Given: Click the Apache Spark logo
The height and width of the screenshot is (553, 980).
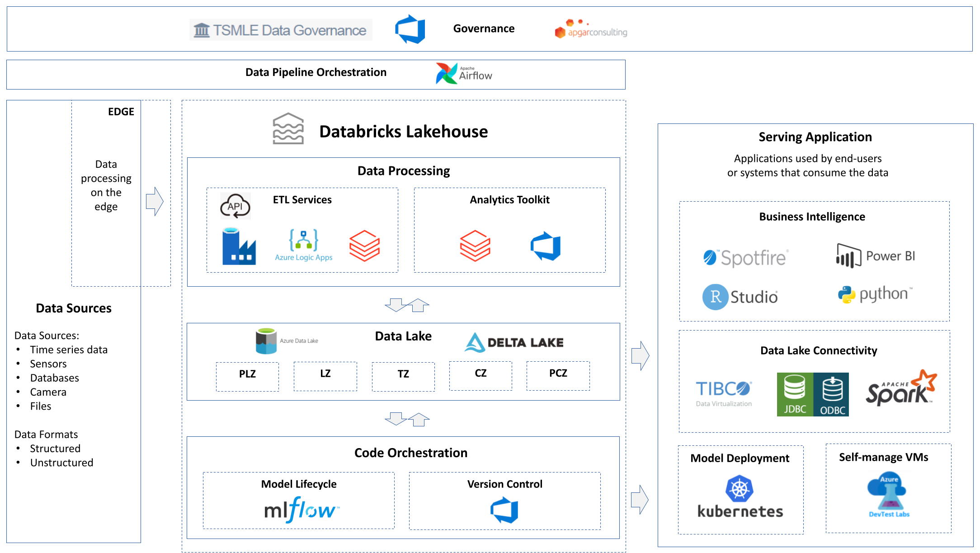Looking at the screenshot, I should coord(900,388).
